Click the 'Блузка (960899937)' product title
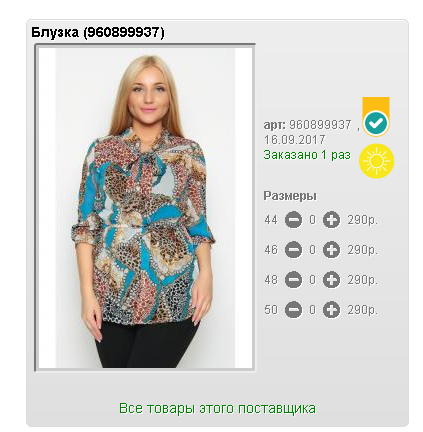 tap(98, 33)
